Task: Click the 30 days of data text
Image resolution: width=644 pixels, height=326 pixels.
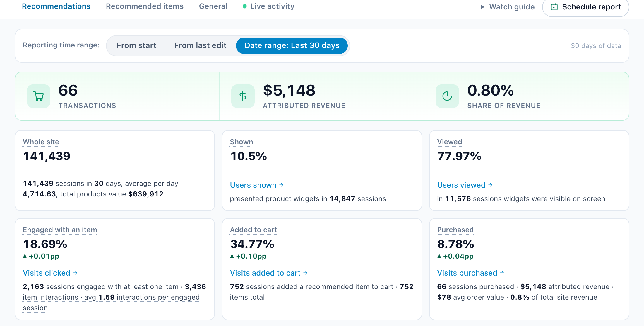Action: tap(596, 46)
